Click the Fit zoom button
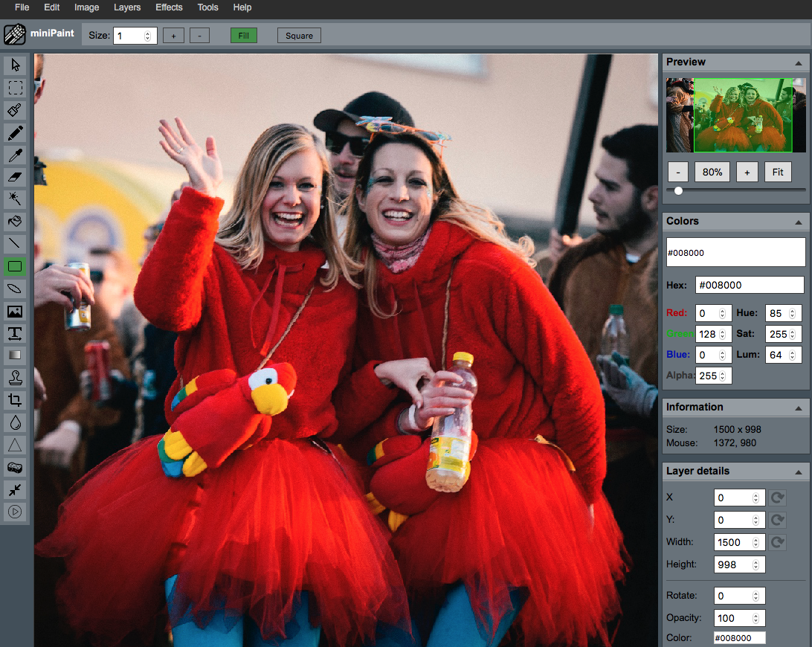Viewport: 812px width, 647px height. [777, 172]
